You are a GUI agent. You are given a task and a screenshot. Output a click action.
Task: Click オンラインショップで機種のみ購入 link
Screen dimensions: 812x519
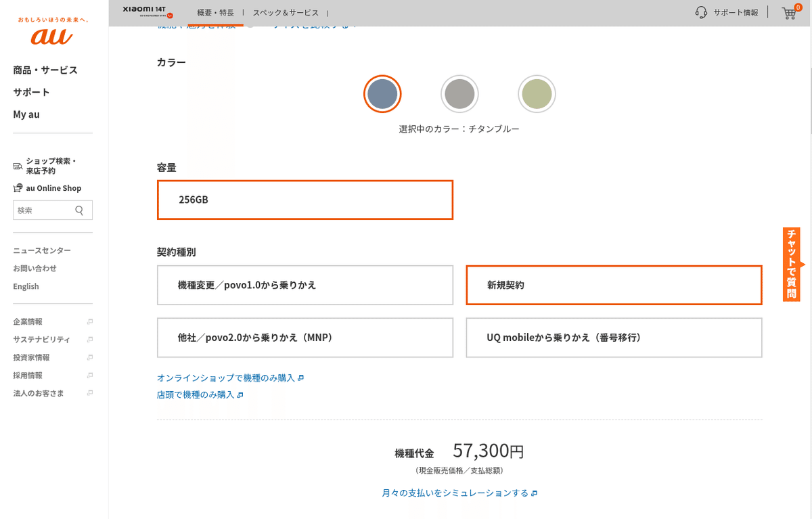pos(230,378)
